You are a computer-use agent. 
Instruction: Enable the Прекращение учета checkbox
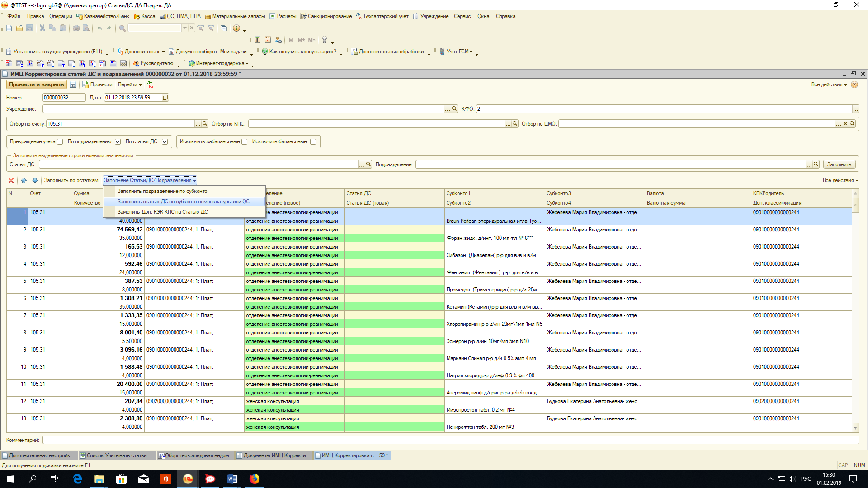tap(60, 142)
